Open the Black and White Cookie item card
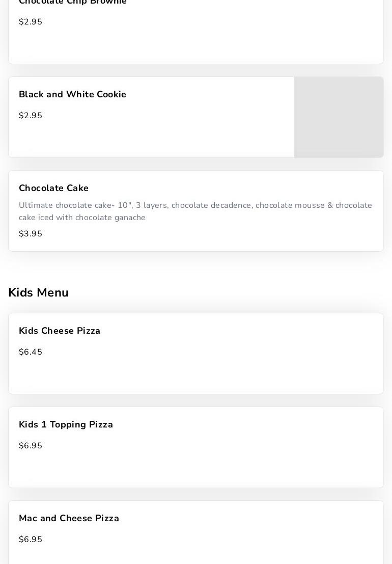 coord(153,138)
